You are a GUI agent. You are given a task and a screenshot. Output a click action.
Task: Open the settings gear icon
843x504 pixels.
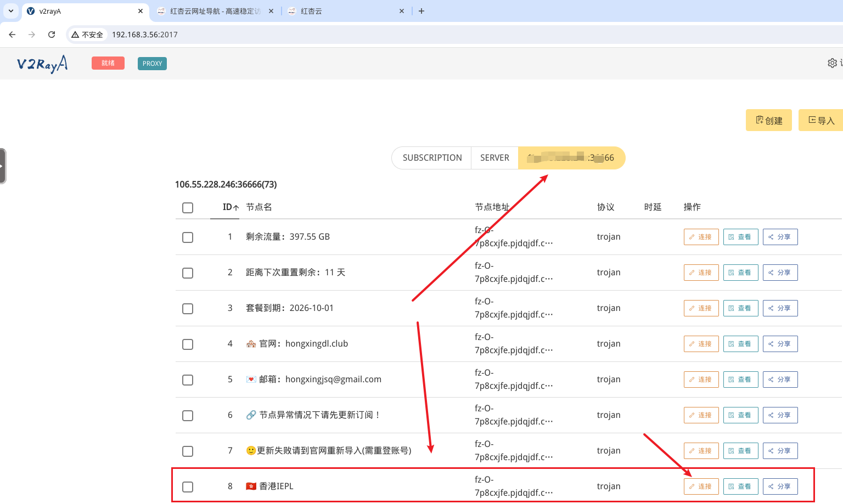tap(832, 63)
